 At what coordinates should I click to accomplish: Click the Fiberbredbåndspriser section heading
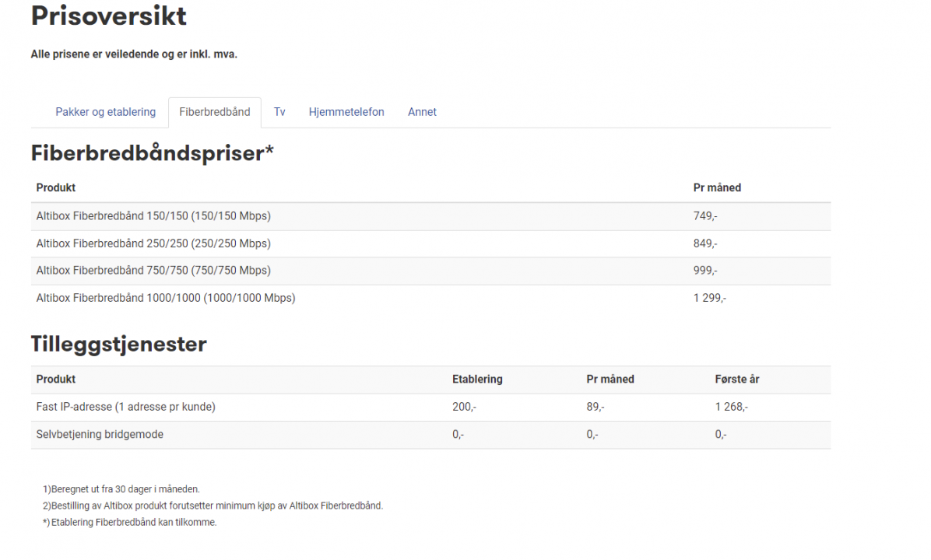(x=153, y=153)
